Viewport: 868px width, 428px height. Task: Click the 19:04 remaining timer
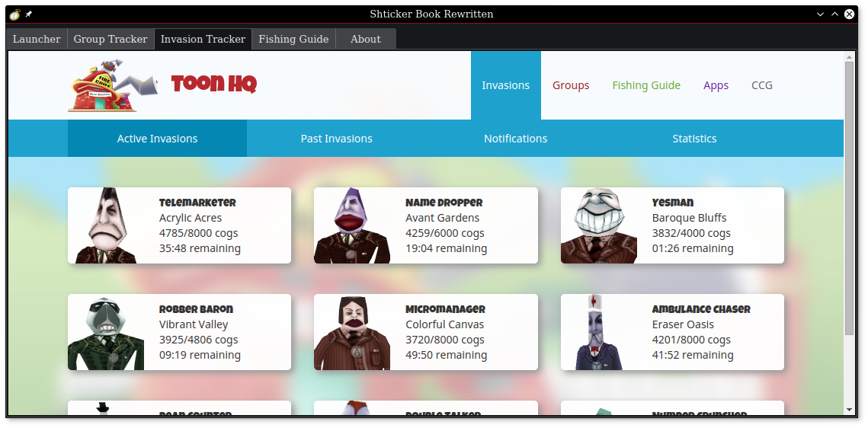click(446, 249)
